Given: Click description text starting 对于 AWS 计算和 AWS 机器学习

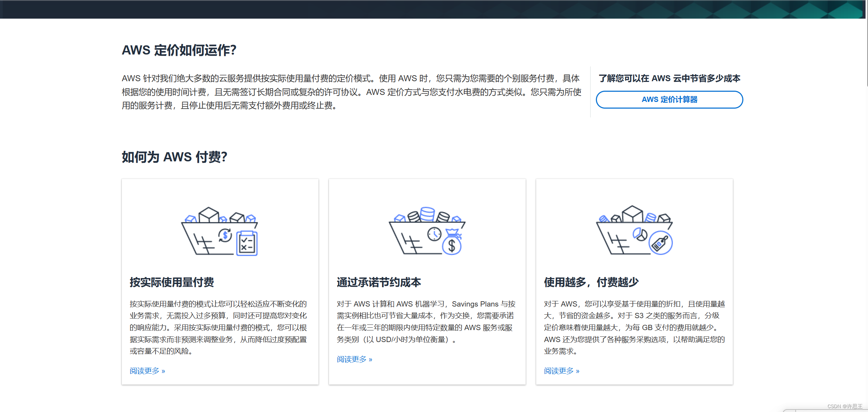Looking at the screenshot, I should (426, 322).
